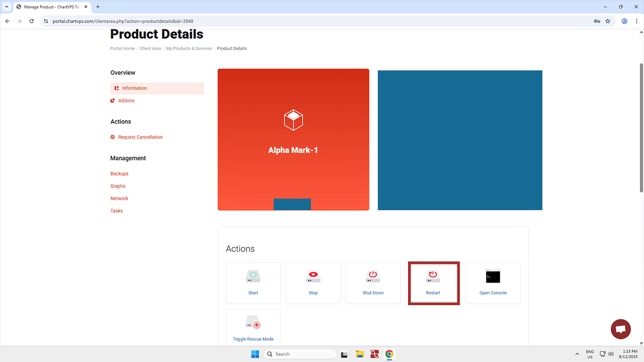The image size is (644, 362).
Task: Go to My Products & Services breadcrumb
Action: (x=189, y=49)
